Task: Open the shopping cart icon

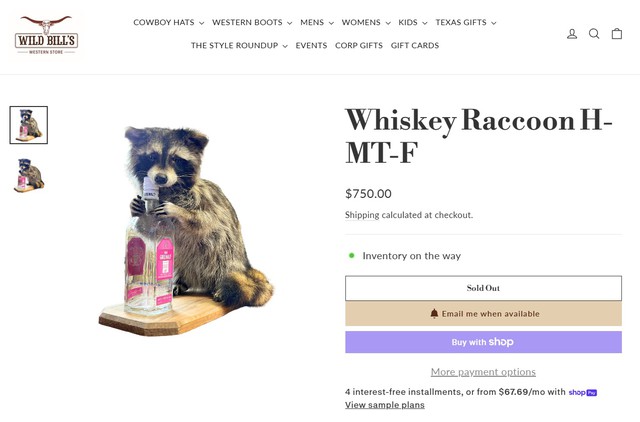Action: (617, 33)
